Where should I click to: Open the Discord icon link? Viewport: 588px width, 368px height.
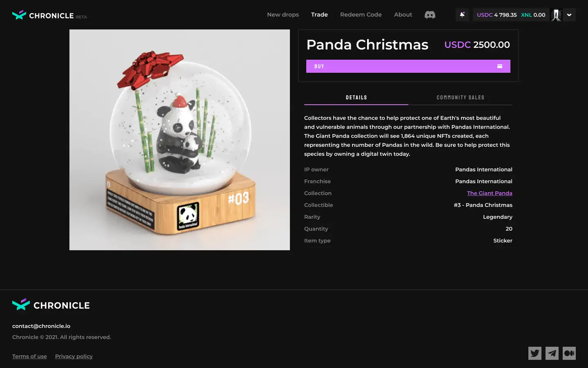click(430, 15)
